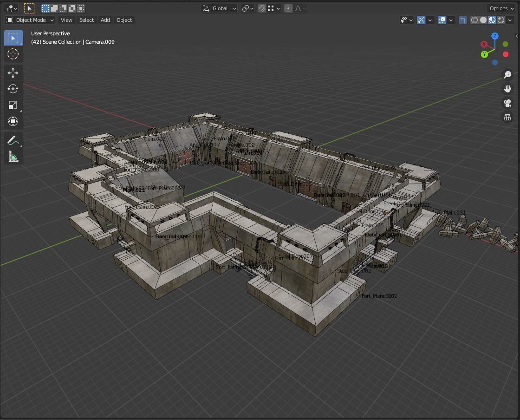
Task: Activate the 3D Cursor tool
Action: [x=13, y=54]
